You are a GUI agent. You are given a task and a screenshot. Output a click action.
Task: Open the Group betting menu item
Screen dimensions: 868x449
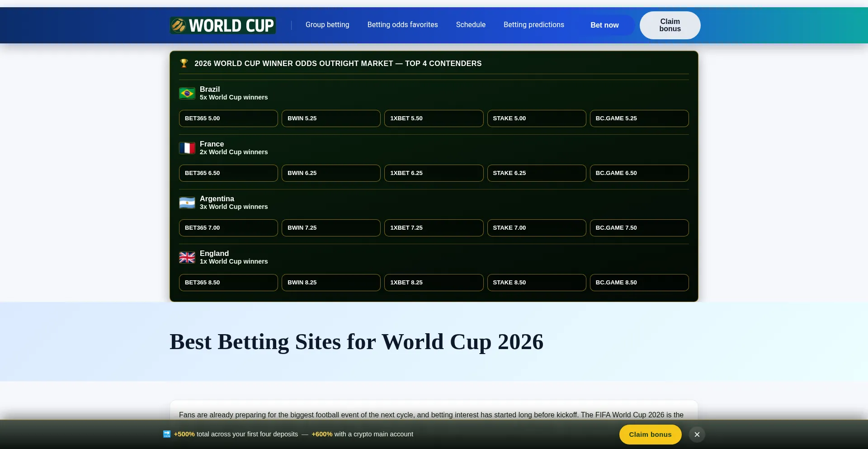click(x=327, y=25)
